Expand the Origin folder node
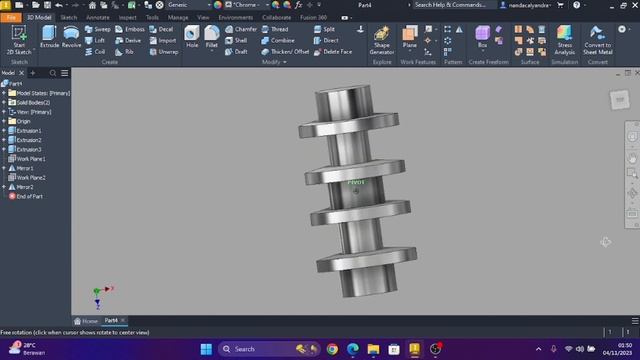This screenshot has width=640, height=360. pos(4,121)
